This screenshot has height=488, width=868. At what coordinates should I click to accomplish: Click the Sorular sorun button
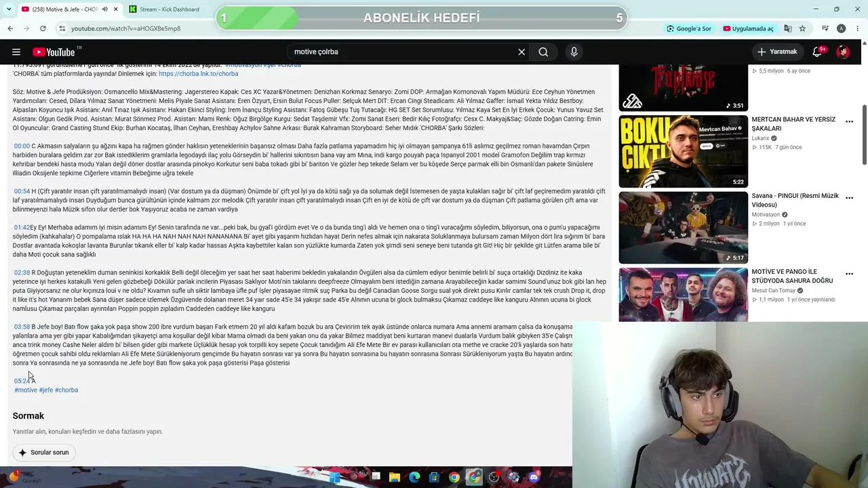[x=44, y=452]
